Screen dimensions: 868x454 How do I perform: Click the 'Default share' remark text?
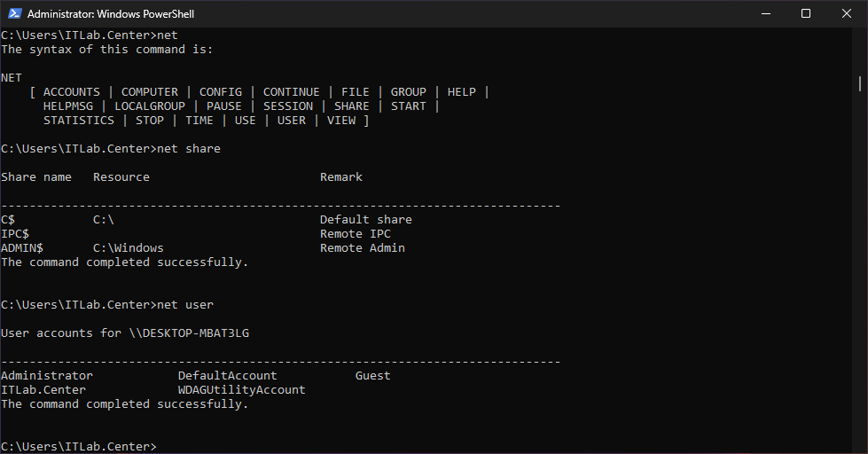(x=365, y=220)
